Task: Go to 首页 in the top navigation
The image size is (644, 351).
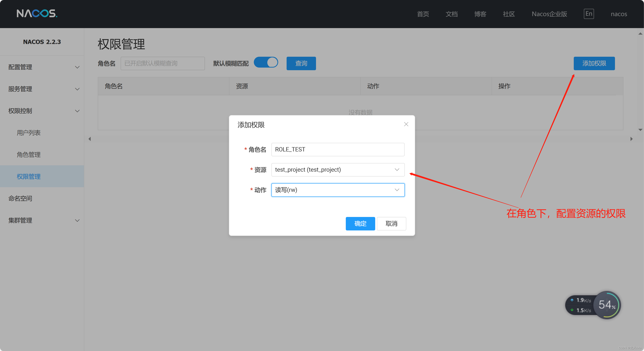Action: 423,14
